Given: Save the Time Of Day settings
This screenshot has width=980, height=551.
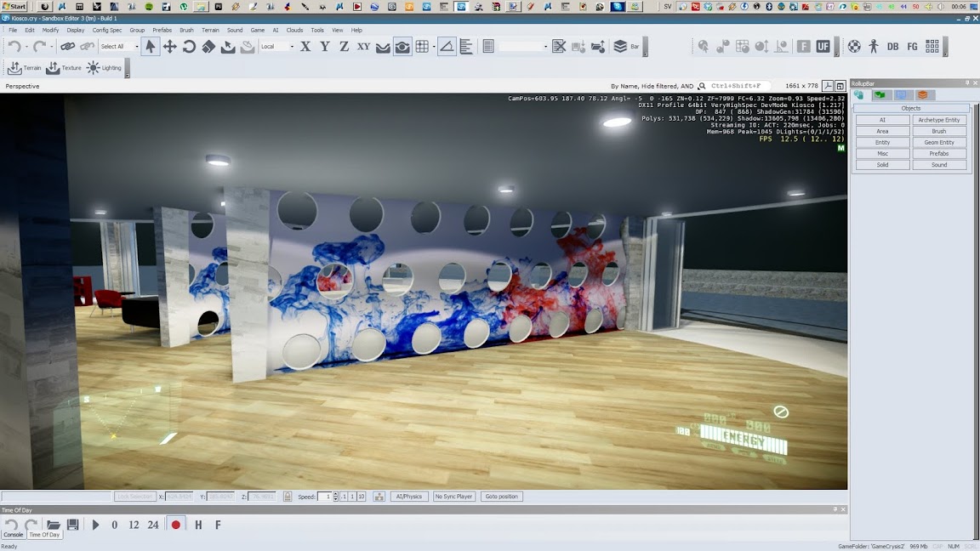Looking at the screenshot, I should click(x=72, y=525).
